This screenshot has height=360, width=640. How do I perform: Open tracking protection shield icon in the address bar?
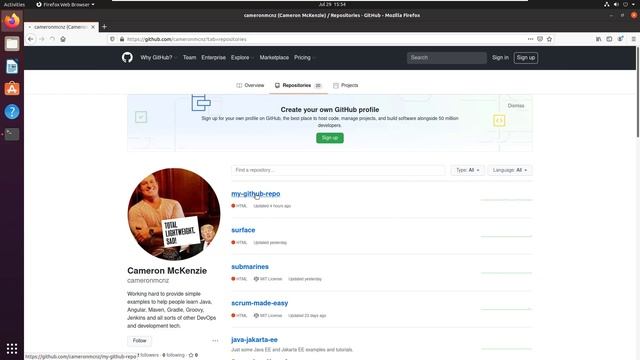pos(112,39)
